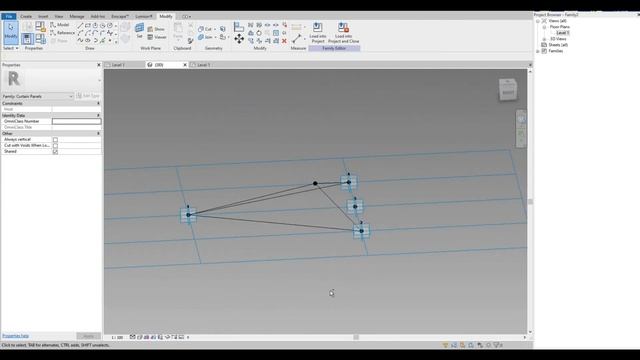Click the Set work plane icon
The width and height of the screenshot is (640, 360).
[x=140, y=28]
